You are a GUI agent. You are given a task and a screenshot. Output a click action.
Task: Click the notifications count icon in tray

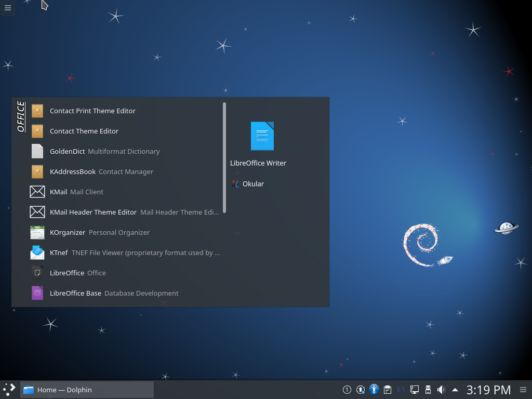347,390
